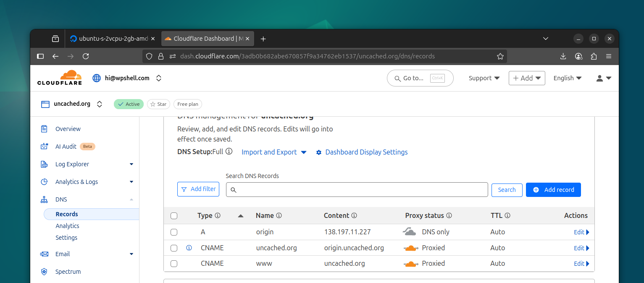Viewport: 644px width, 283px height.
Task: Check the origin A record checkbox
Action: point(174,232)
